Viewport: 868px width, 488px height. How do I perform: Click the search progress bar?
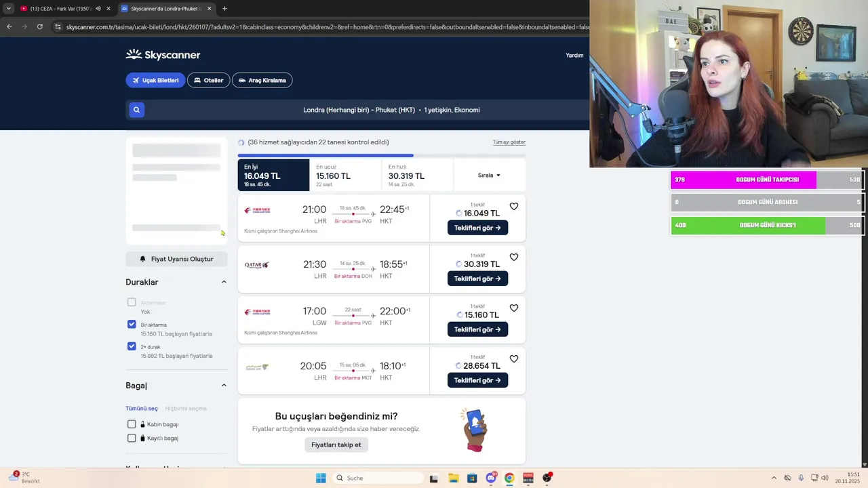(382, 155)
